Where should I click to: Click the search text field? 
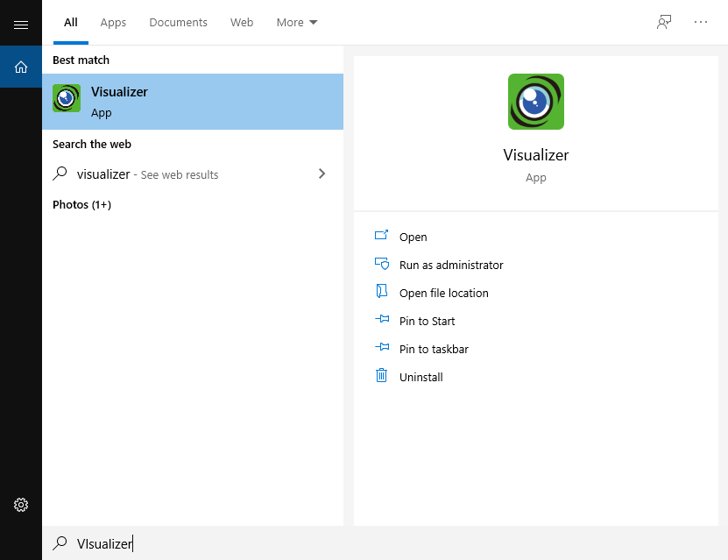point(350,543)
